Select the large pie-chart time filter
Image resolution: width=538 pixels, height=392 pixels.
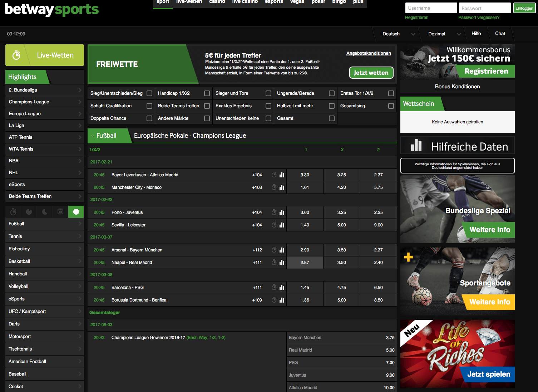pyautogui.click(x=29, y=212)
